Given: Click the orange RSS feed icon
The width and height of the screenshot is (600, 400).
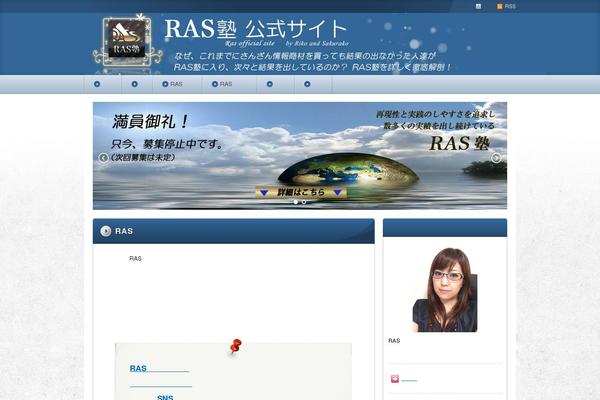Looking at the screenshot, I should click(500, 7).
